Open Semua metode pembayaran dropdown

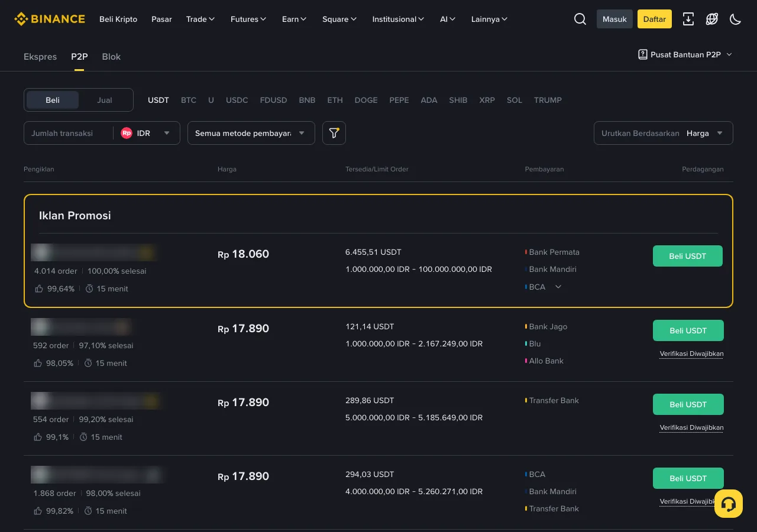point(251,133)
